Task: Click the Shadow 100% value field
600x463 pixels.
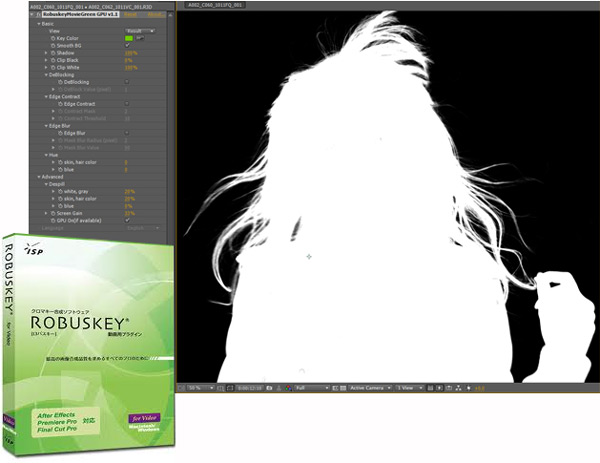Action: tap(130, 53)
